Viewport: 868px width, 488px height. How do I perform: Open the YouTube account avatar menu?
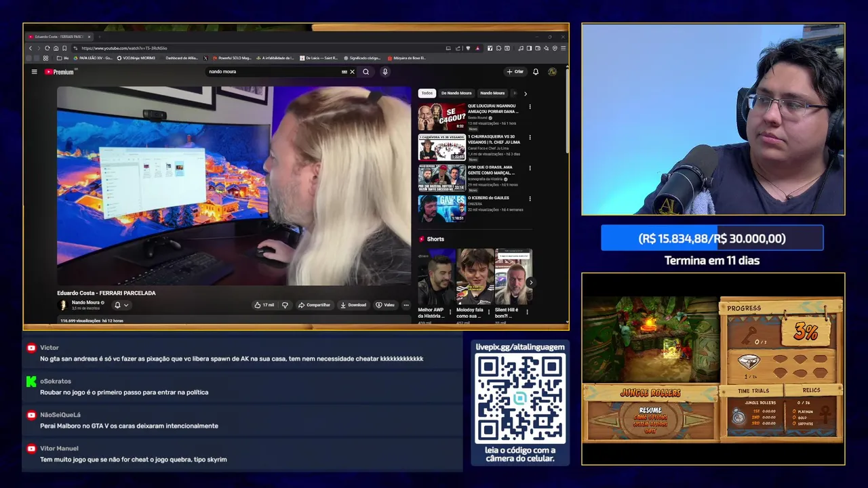pos(552,72)
